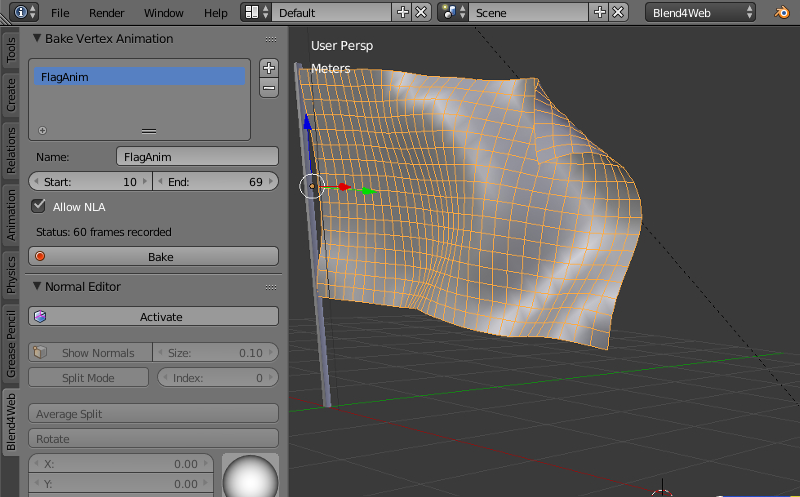
Task: Switch to the Relations tab
Action: 11,151
